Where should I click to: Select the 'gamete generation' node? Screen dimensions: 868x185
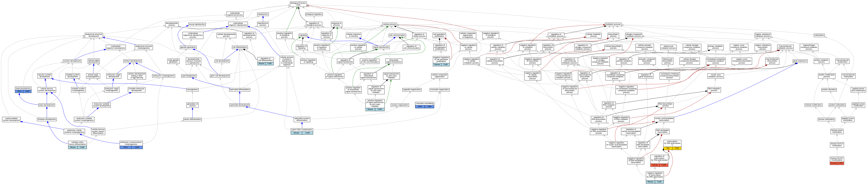(x=188, y=47)
